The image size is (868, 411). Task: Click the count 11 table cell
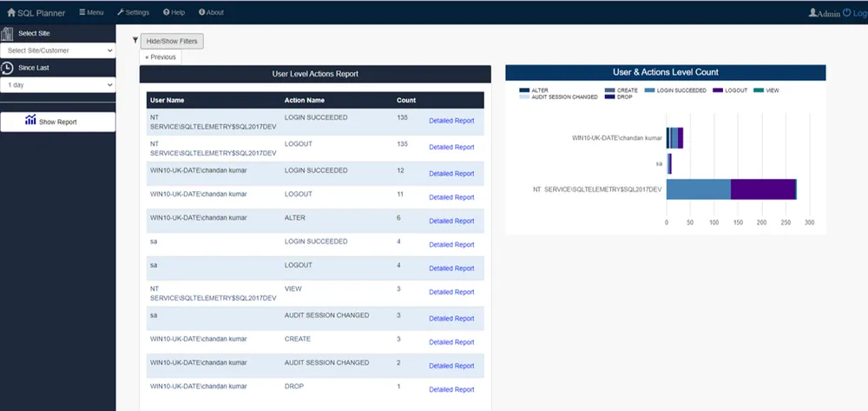pos(401,194)
